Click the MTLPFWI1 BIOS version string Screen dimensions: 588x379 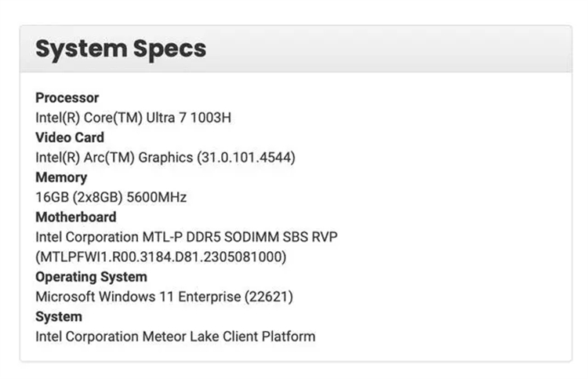[161, 257]
